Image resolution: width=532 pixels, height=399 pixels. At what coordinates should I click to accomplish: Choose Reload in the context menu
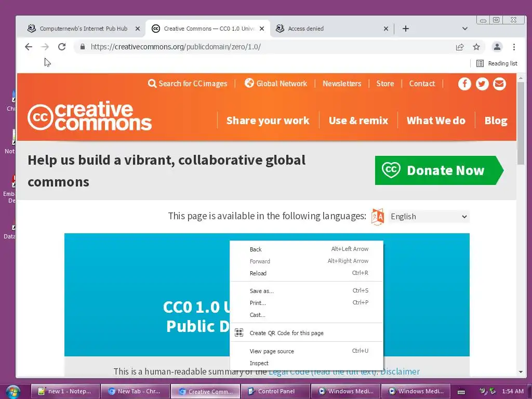click(307, 273)
